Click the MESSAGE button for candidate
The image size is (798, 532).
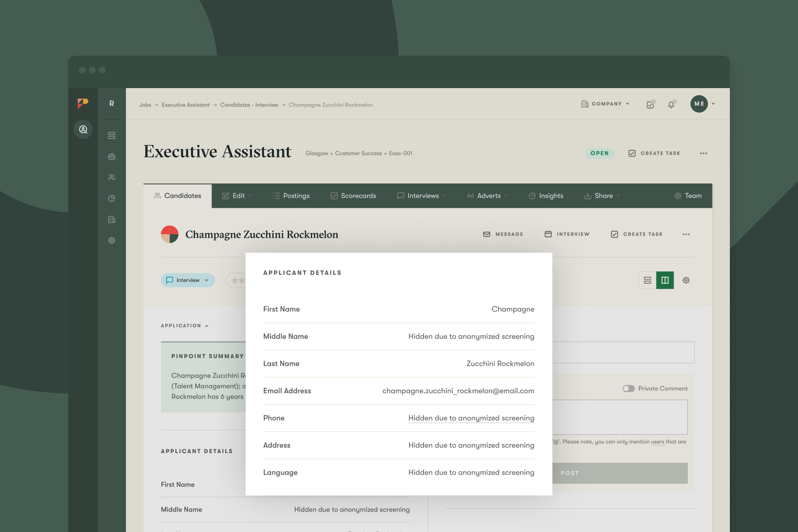click(503, 234)
